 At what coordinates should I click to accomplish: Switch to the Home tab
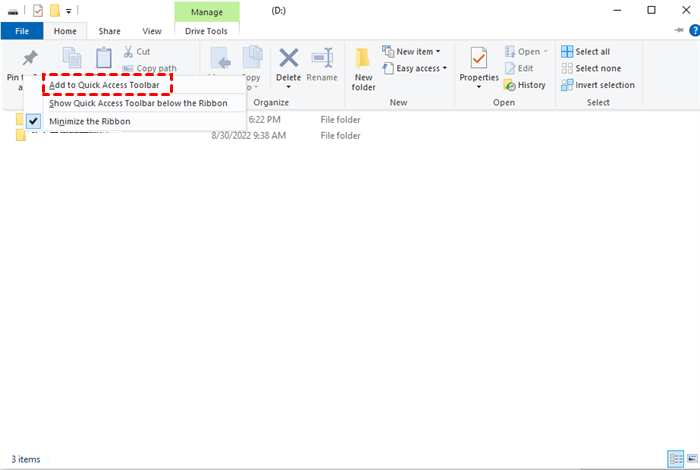(65, 31)
